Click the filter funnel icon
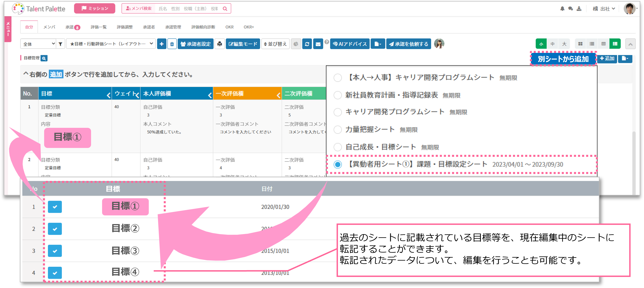Screen dimensions: 644x288 (60, 44)
